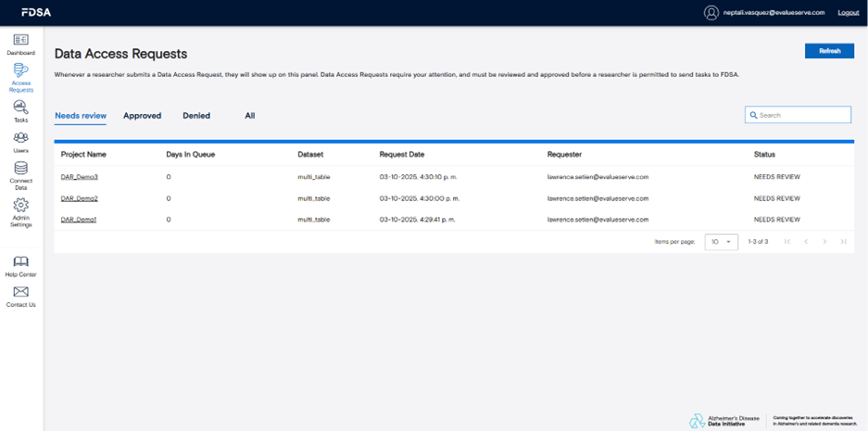
Task: Open the Help Center book icon
Action: [20, 262]
